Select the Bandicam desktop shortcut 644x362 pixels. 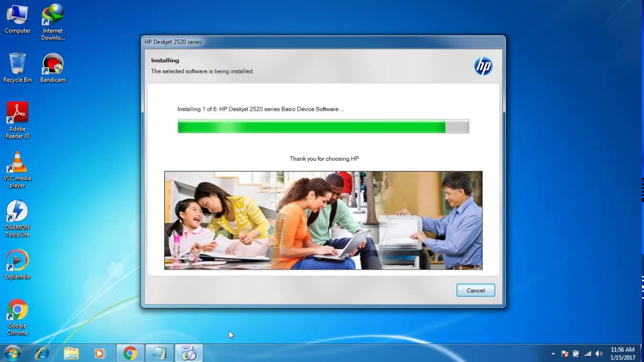pos(53,68)
